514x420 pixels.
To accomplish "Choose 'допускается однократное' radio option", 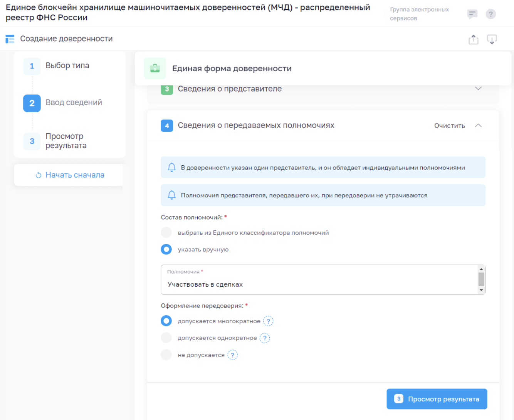I will (166, 338).
